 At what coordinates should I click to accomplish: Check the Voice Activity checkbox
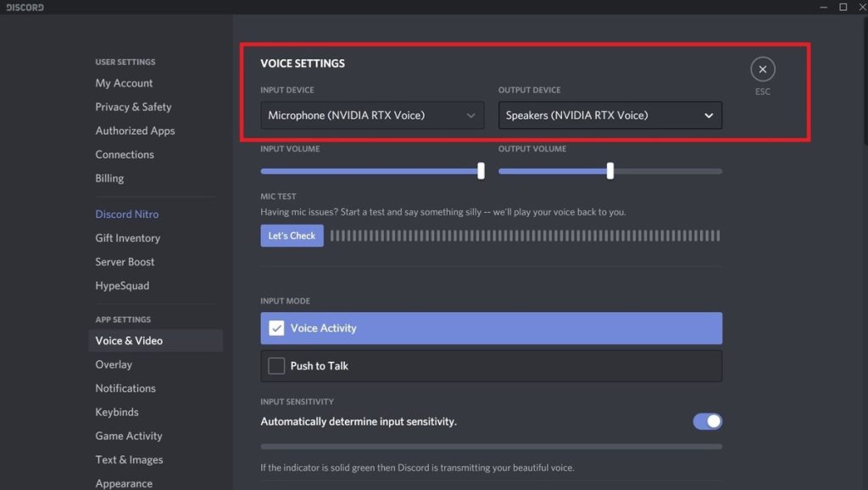276,328
